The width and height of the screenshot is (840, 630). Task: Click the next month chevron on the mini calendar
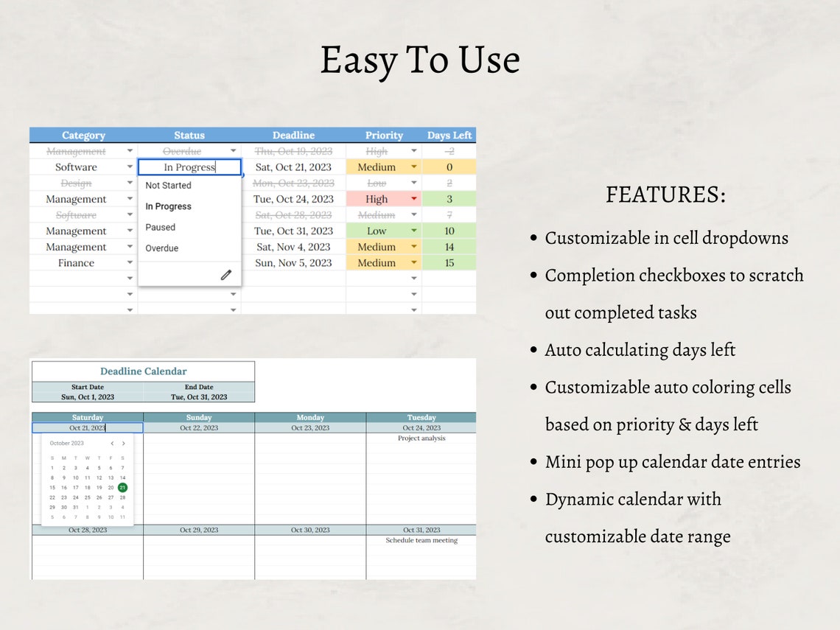pyautogui.click(x=124, y=444)
